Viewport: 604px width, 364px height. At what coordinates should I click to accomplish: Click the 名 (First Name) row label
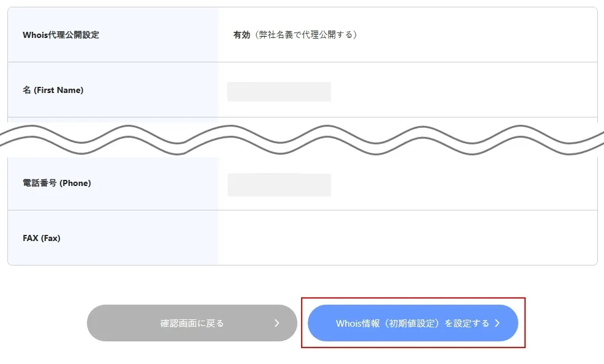(x=53, y=90)
